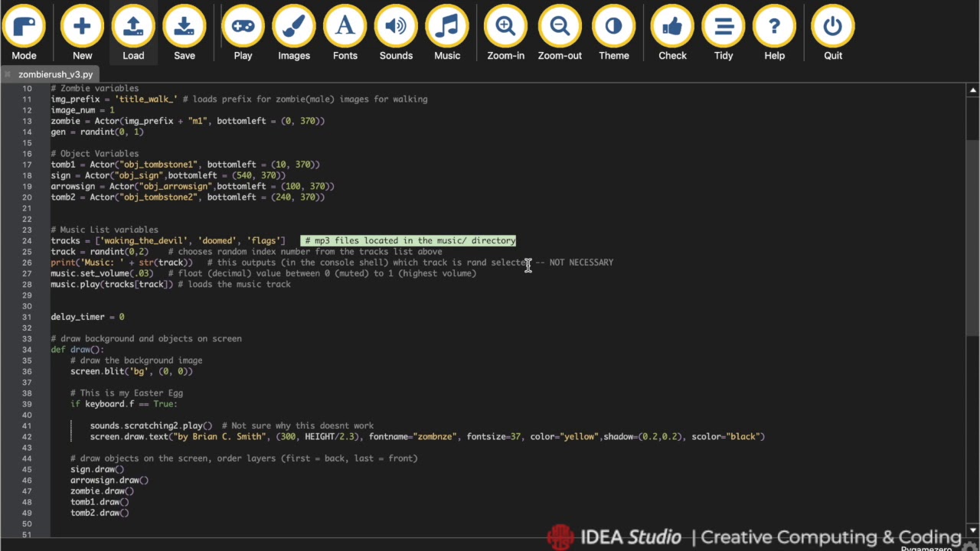Click the 'sounds.scratching2.play()' line

coord(151,425)
